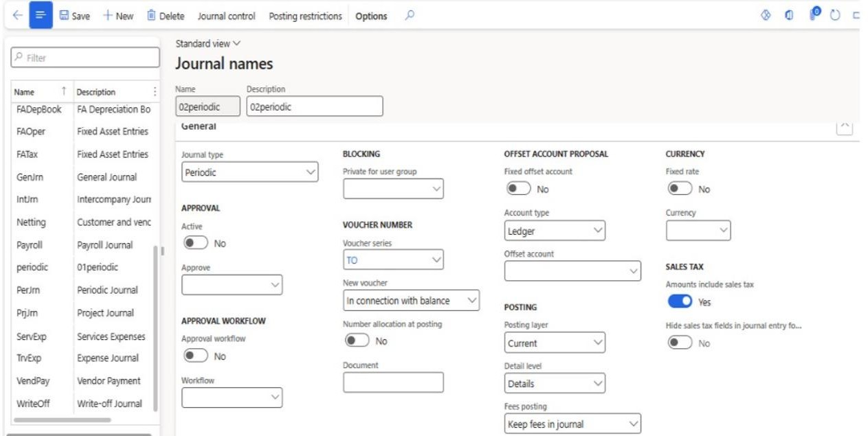868x436 pixels.
Task: Click the Open in Office icon
Action: pos(790,16)
